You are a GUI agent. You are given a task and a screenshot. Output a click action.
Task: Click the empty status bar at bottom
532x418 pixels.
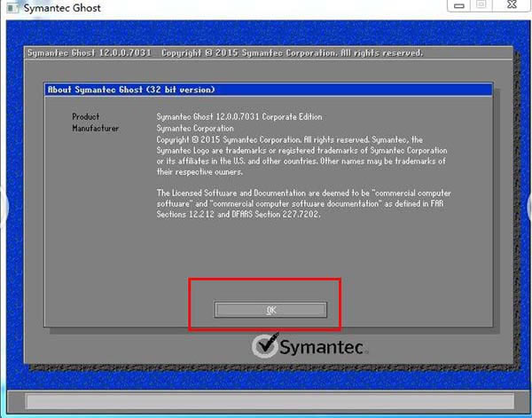coord(266,401)
